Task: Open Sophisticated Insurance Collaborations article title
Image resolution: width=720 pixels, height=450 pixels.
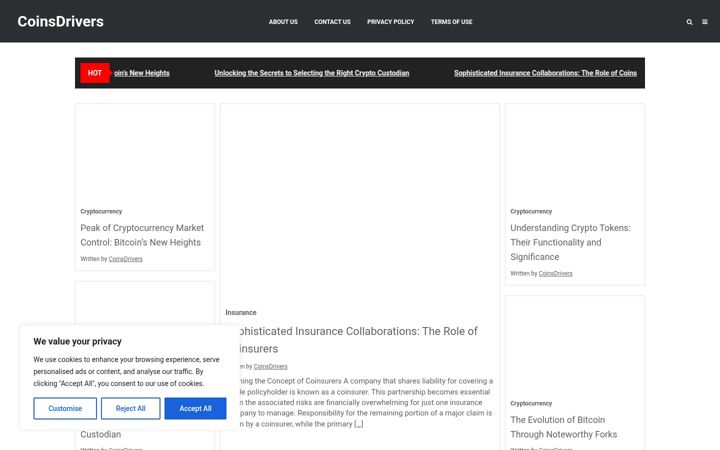Action: (x=358, y=340)
